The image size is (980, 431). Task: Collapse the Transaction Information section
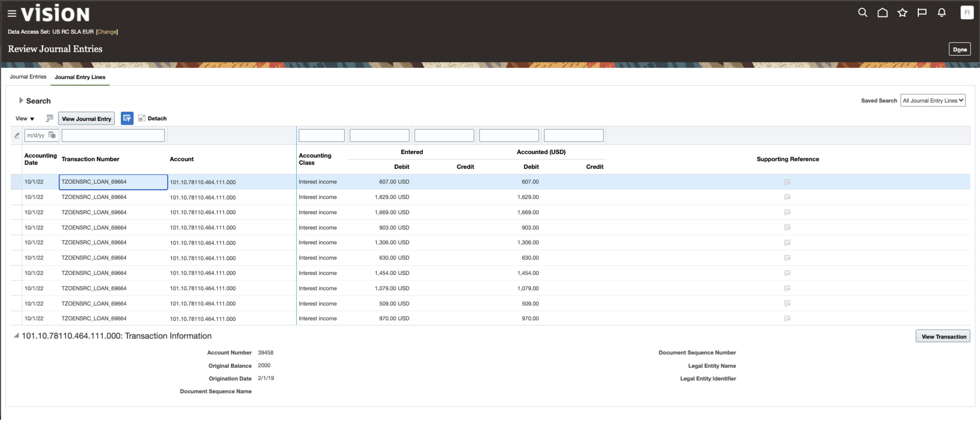pyautogui.click(x=16, y=336)
